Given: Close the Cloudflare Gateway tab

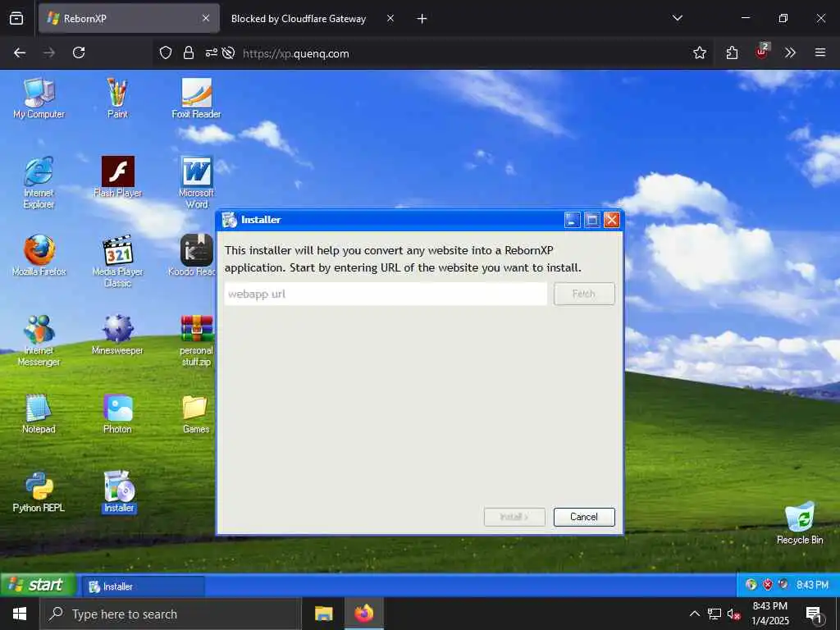Looking at the screenshot, I should click(390, 18).
